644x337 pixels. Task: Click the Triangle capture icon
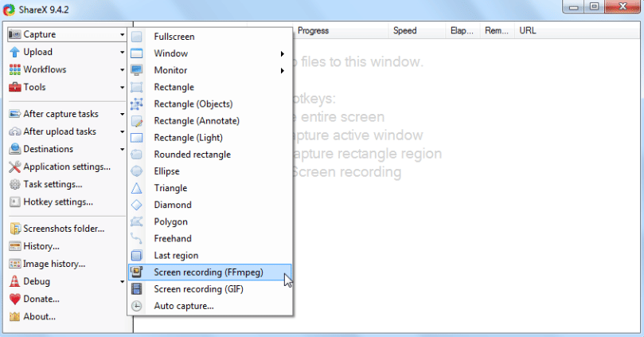pyautogui.click(x=137, y=188)
